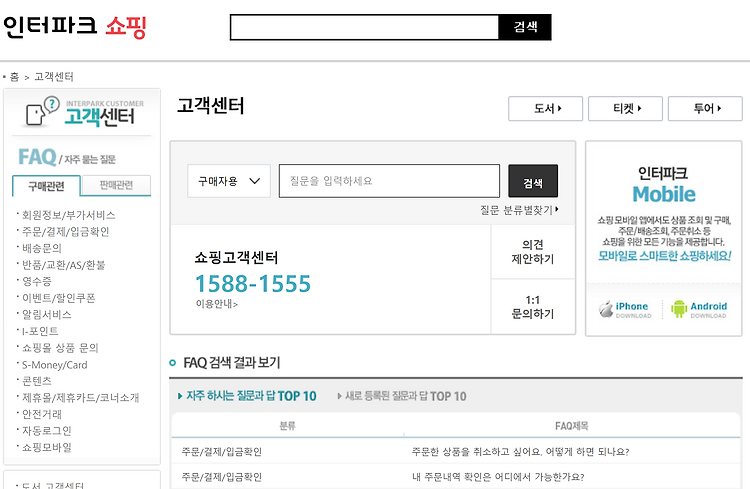The width and height of the screenshot is (750, 489).
Task: Open the 구매자용 dropdown
Action: pos(229,181)
